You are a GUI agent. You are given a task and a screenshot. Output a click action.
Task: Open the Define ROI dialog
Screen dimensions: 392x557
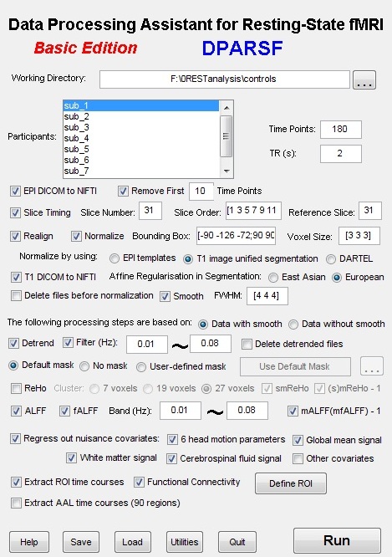click(291, 483)
